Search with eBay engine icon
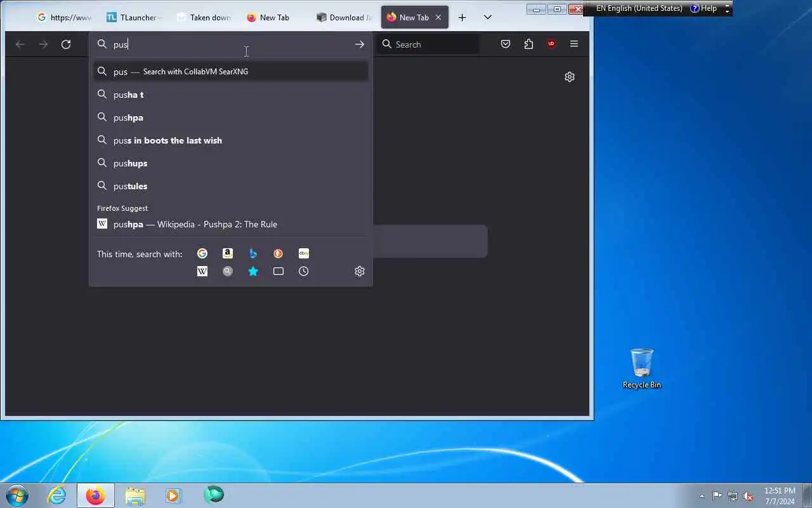Image resolution: width=812 pixels, height=508 pixels. (304, 253)
